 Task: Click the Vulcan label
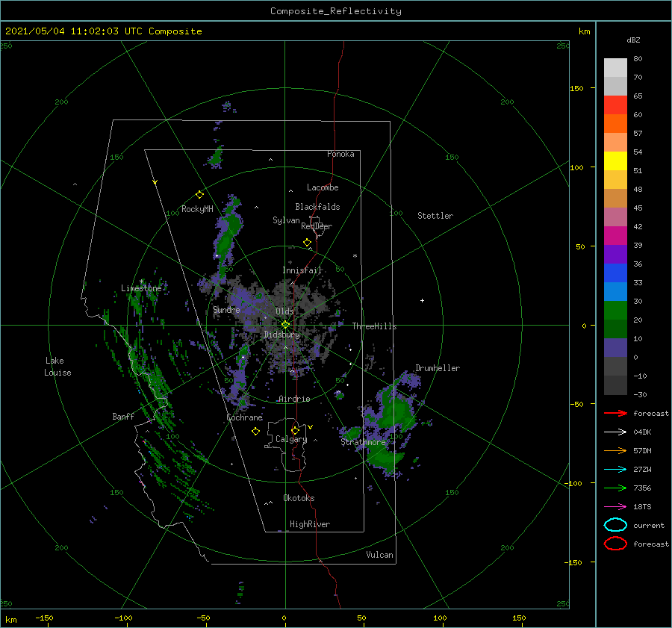(x=379, y=555)
